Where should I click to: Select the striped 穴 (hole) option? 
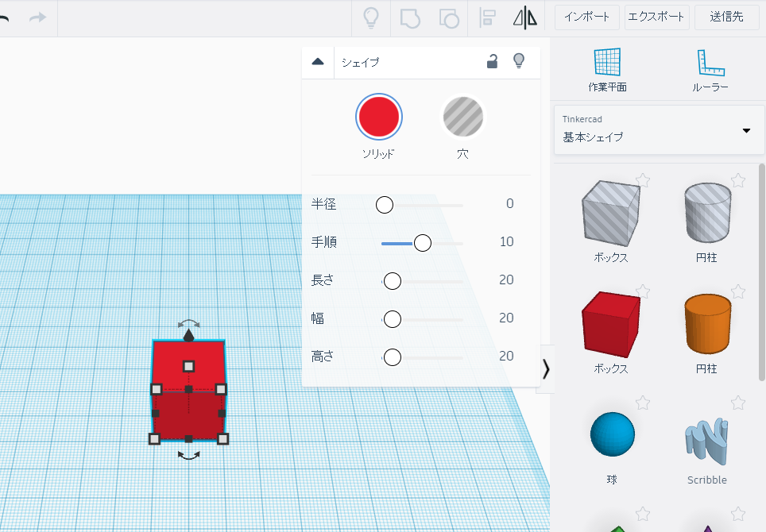click(462, 117)
